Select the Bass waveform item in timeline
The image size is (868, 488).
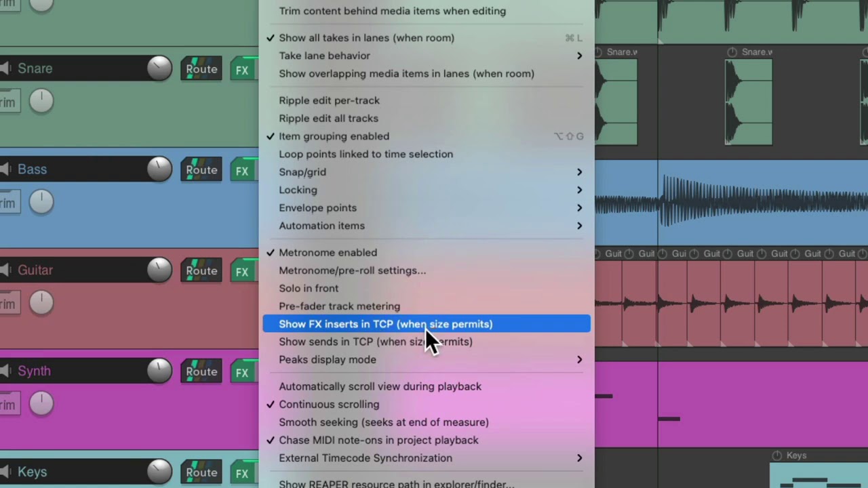point(731,203)
